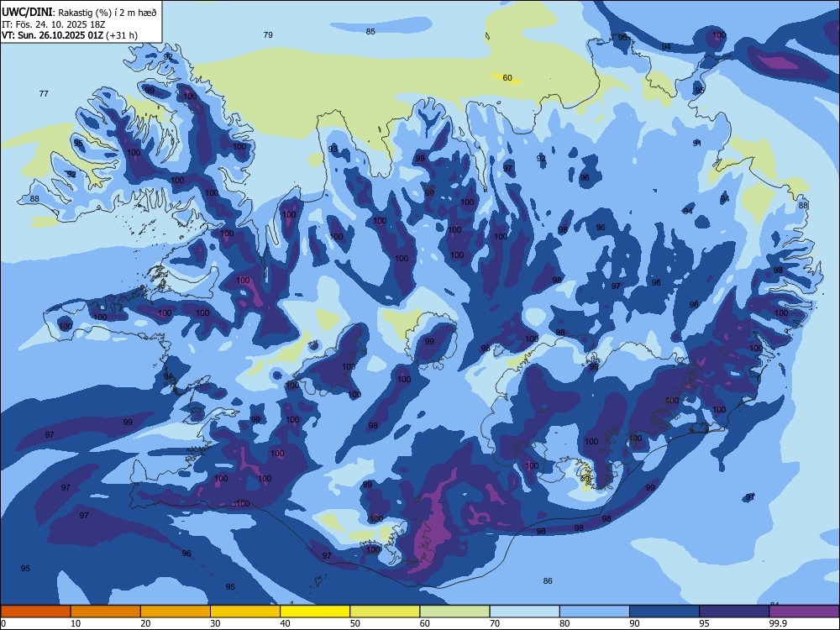Click the '93' humidity value on the map
Image resolution: width=840 pixels, height=630 pixels.
333,149
